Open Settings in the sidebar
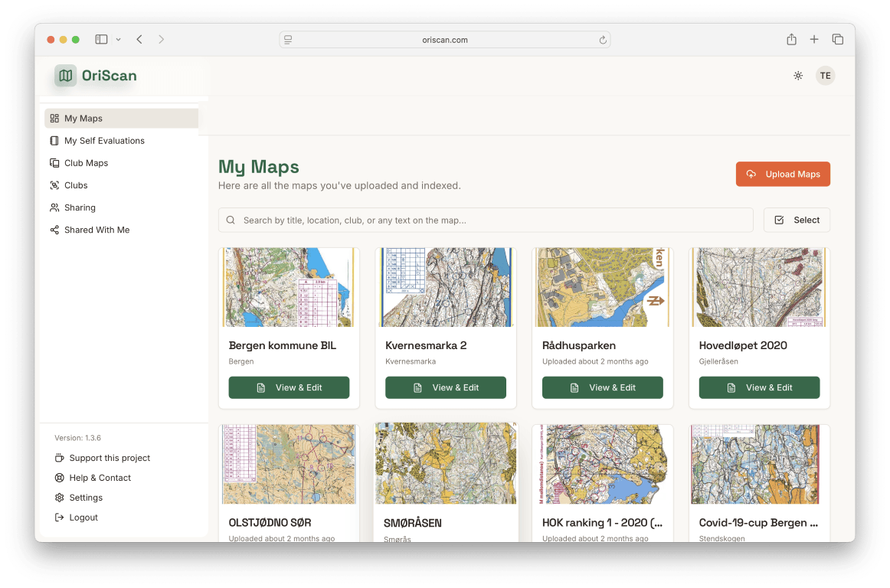The image size is (890, 588). pos(79,498)
